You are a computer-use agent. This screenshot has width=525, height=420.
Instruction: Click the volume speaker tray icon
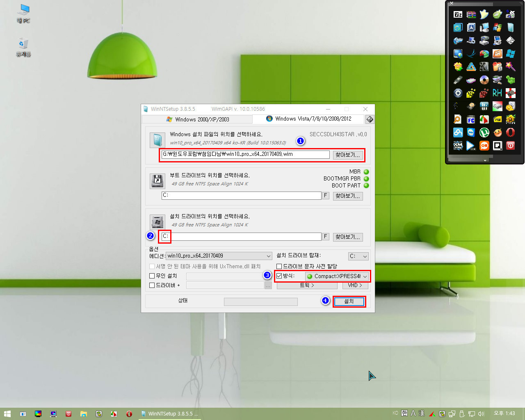click(481, 414)
